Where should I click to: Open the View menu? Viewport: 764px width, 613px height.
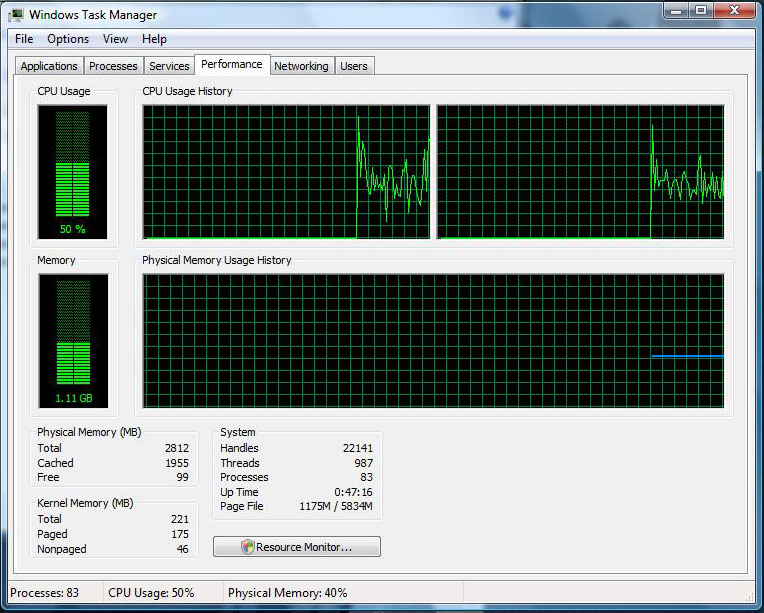coord(115,39)
